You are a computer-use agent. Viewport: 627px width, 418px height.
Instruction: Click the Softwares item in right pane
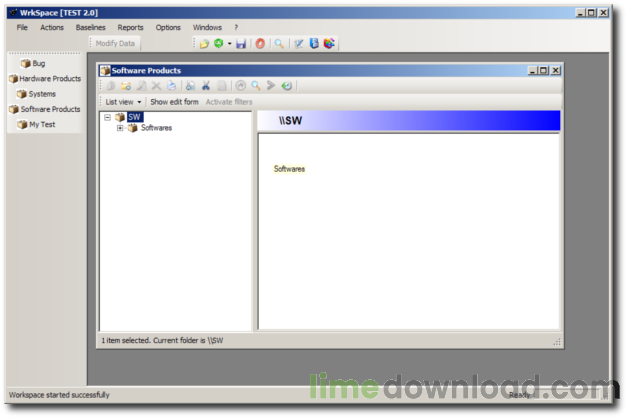pos(289,169)
